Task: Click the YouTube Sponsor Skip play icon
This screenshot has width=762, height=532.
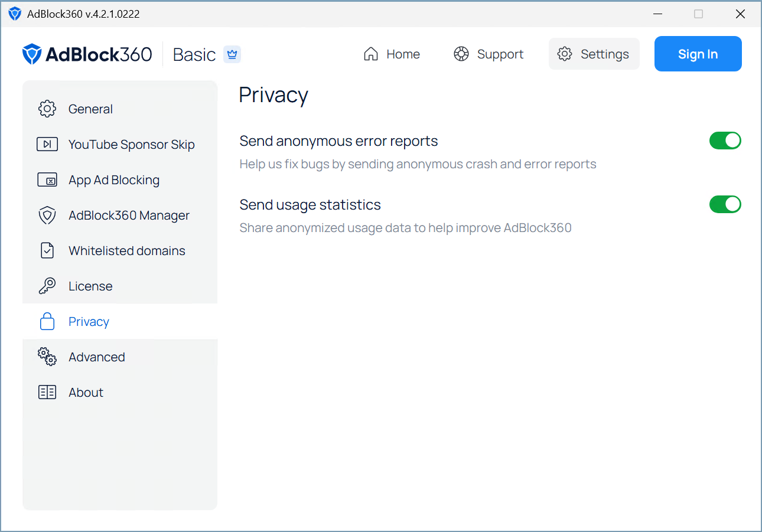Action: coord(47,144)
